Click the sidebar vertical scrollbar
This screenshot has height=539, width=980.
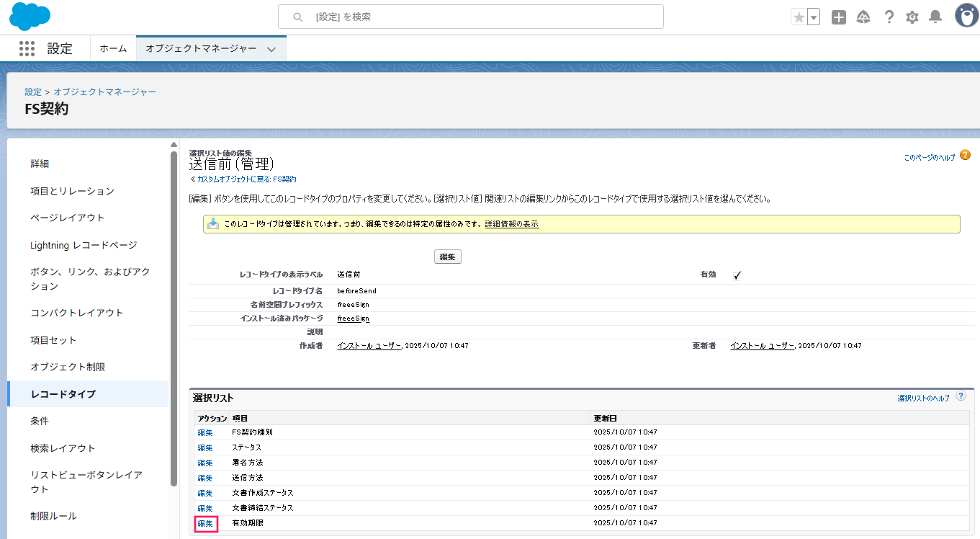click(174, 317)
